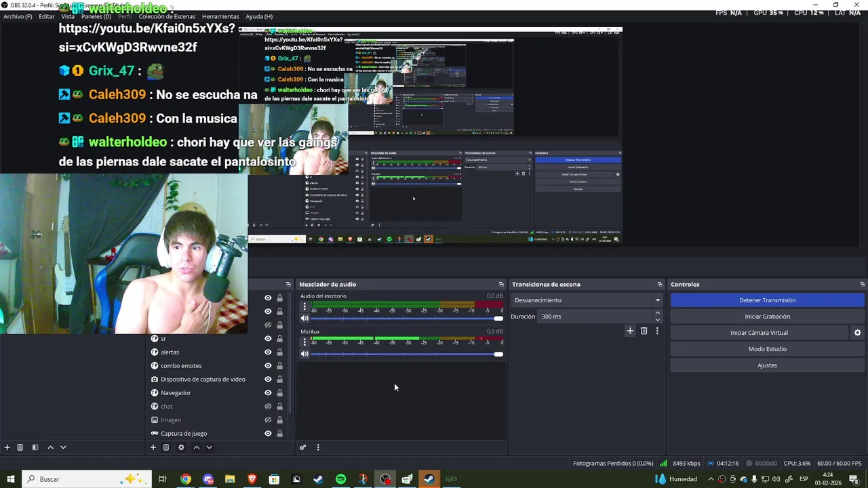Hide the sr source via eye icon
868x488 pixels.
pos(268,339)
